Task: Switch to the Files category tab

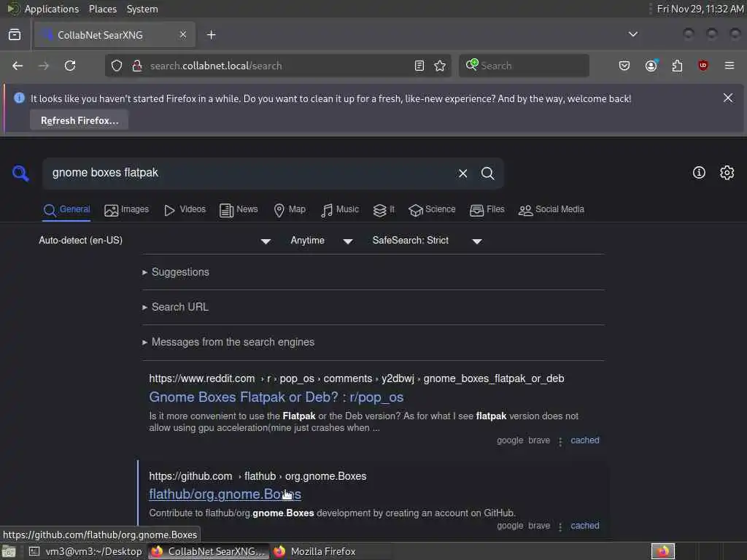Action: click(487, 209)
